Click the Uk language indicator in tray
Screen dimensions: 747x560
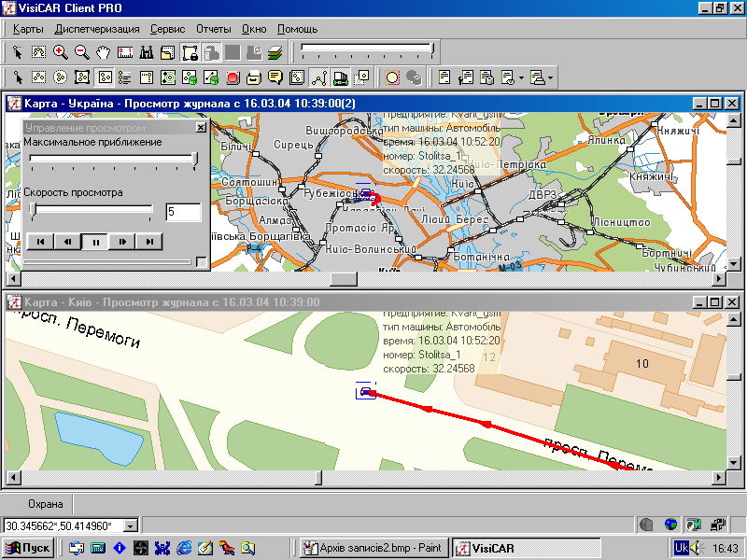(682, 548)
